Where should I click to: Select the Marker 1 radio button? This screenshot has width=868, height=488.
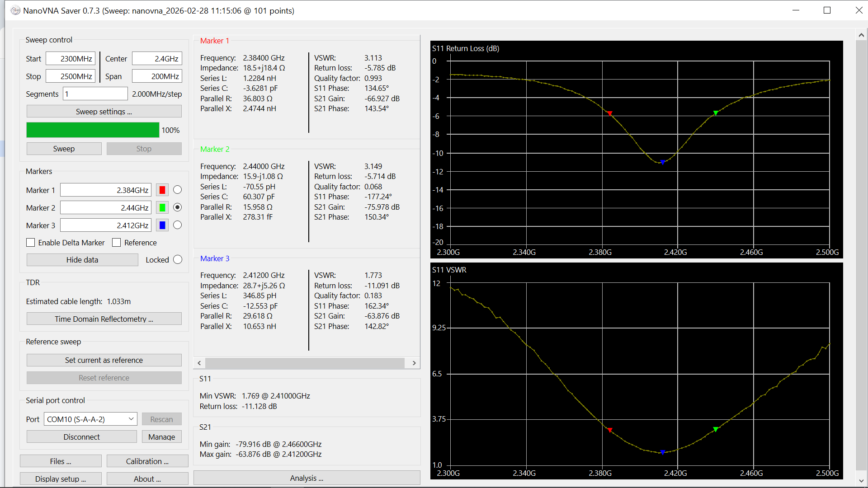pyautogui.click(x=178, y=190)
